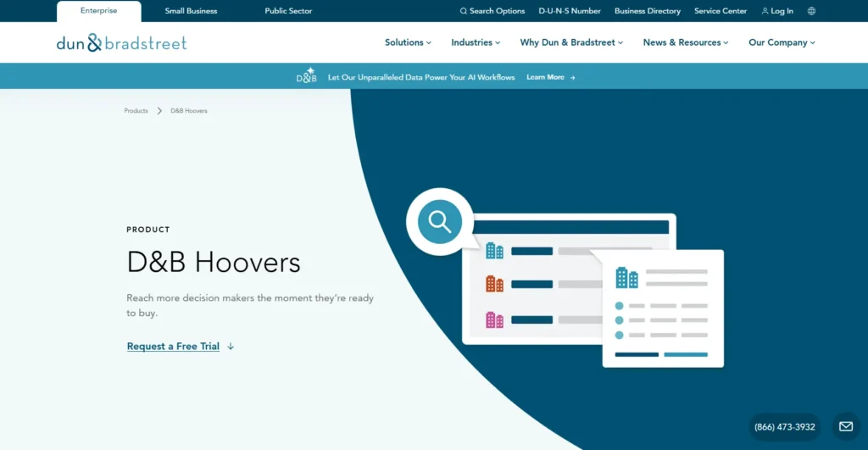This screenshot has height=450, width=868.
Task: Select the Enterprise tab
Action: [x=98, y=11]
